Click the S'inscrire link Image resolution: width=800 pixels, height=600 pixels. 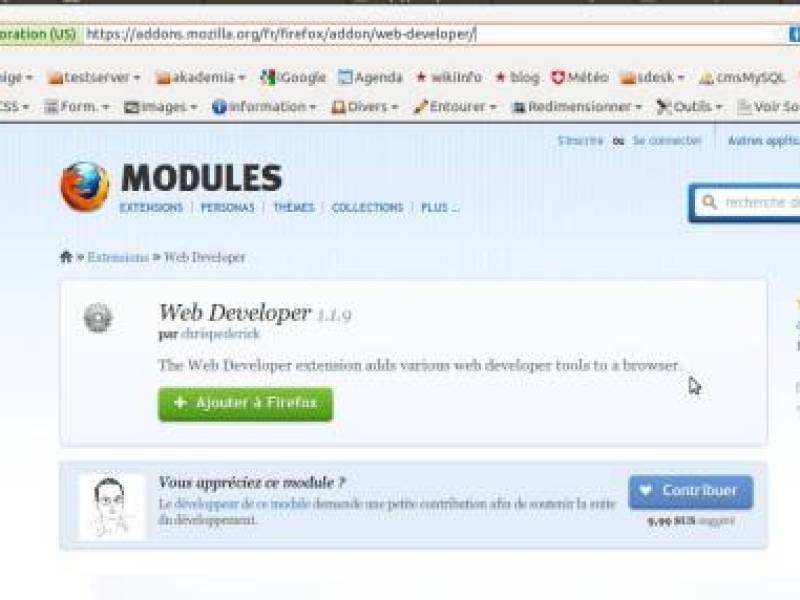[x=580, y=140]
